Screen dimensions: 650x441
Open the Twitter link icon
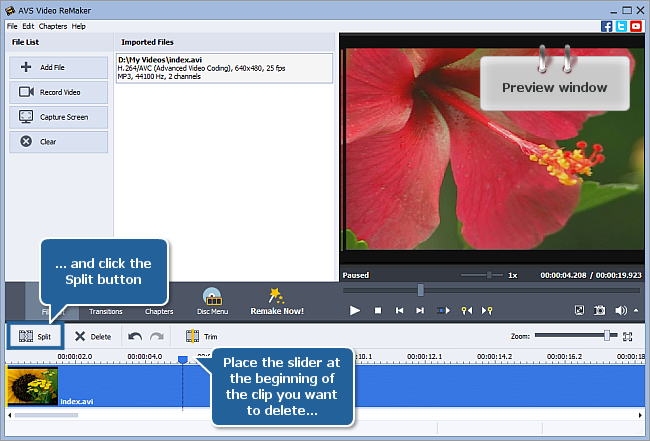point(621,26)
